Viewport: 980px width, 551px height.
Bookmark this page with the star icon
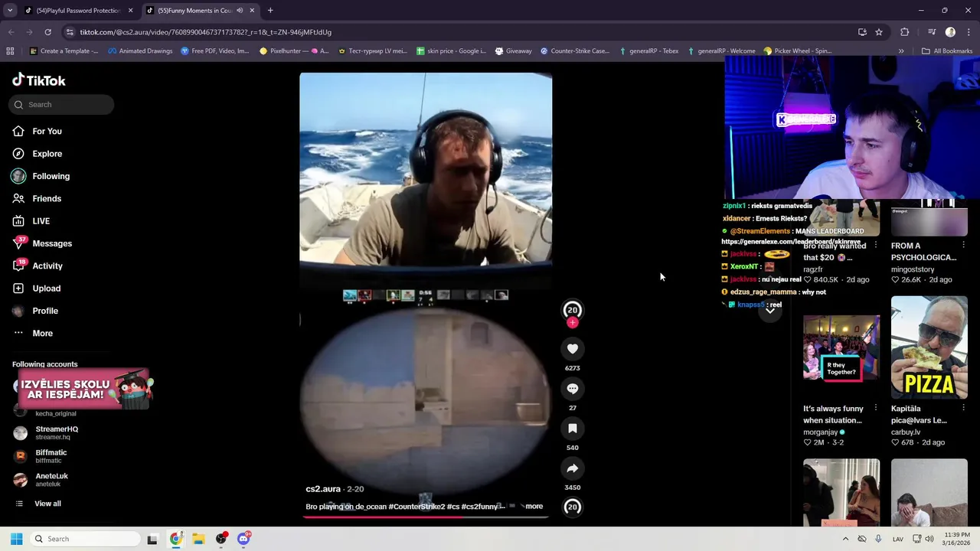(x=879, y=32)
